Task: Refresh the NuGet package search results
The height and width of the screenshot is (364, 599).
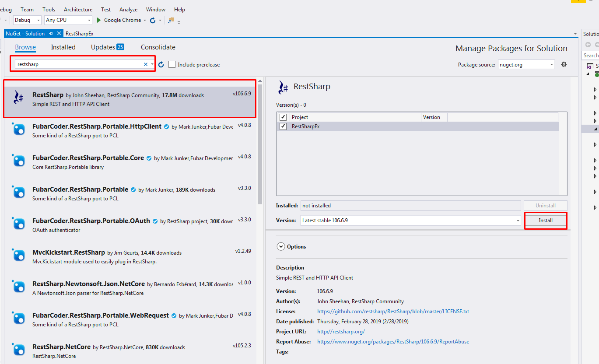Action: 161,64
